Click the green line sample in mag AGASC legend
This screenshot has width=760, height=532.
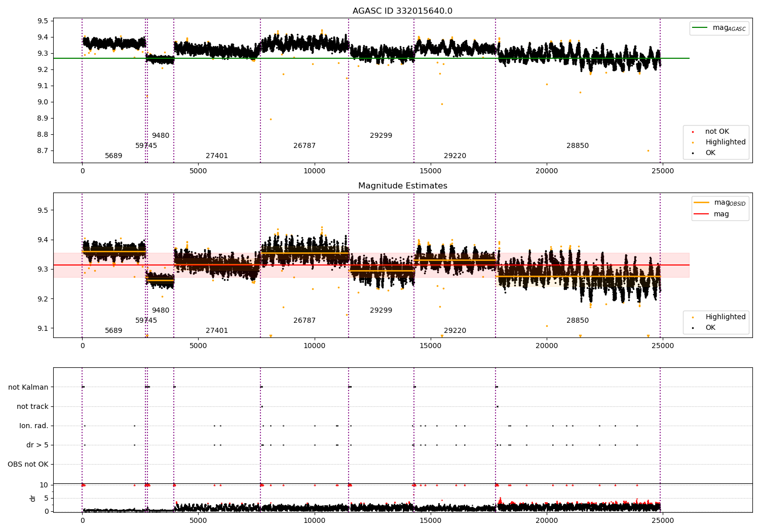point(700,28)
